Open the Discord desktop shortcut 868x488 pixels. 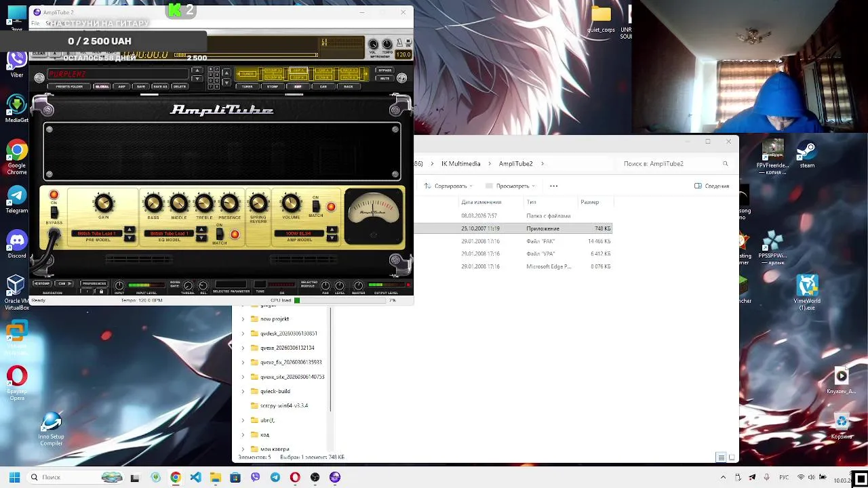pos(16,244)
